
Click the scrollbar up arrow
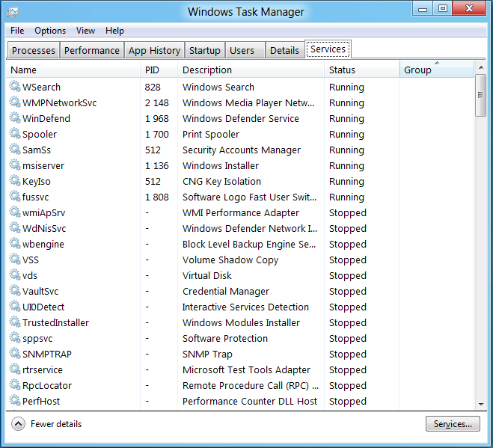click(x=481, y=67)
